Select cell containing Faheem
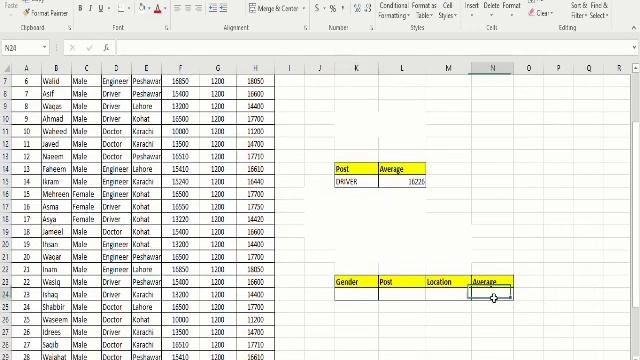Viewport: 640px width, 360px height. tap(56, 169)
